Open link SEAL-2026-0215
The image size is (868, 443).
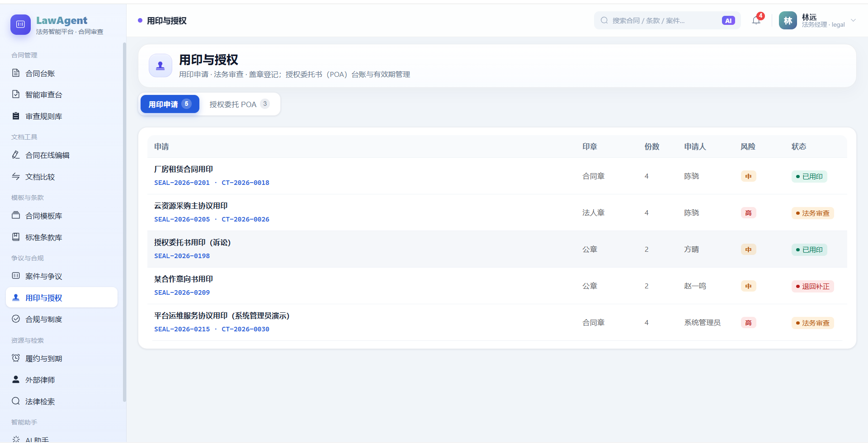click(x=182, y=329)
